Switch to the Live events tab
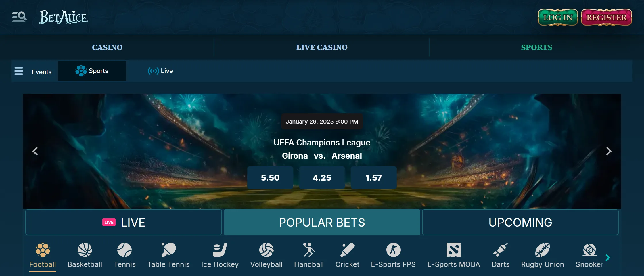The width and height of the screenshot is (644, 276). click(x=160, y=71)
